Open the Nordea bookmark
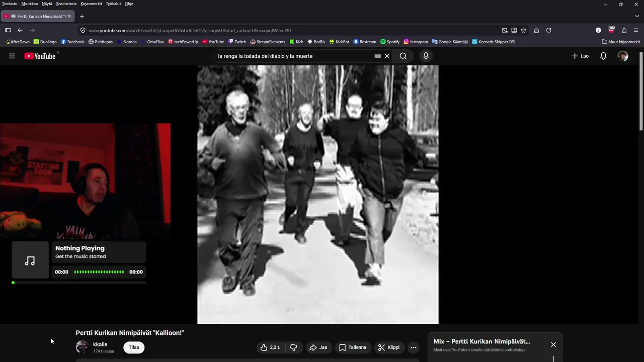Screen dimensions: 644x362 [126, 42]
